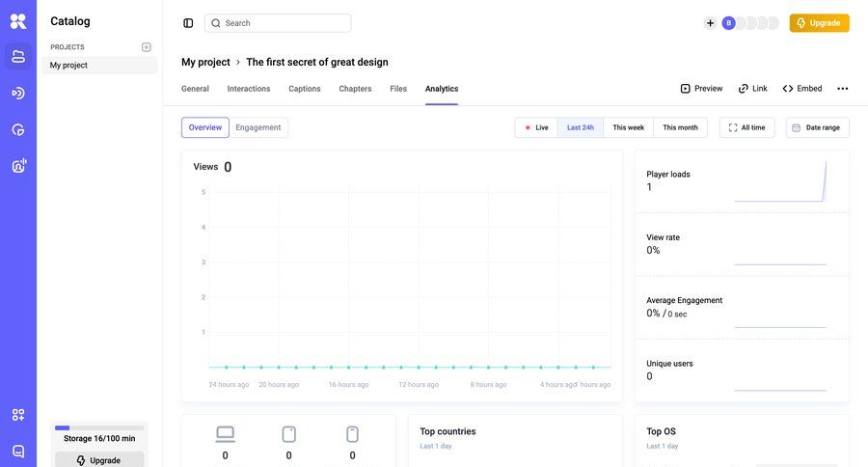Click the mobile phone device icon
Viewport: 868px width, 467px height.
click(x=353, y=434)
